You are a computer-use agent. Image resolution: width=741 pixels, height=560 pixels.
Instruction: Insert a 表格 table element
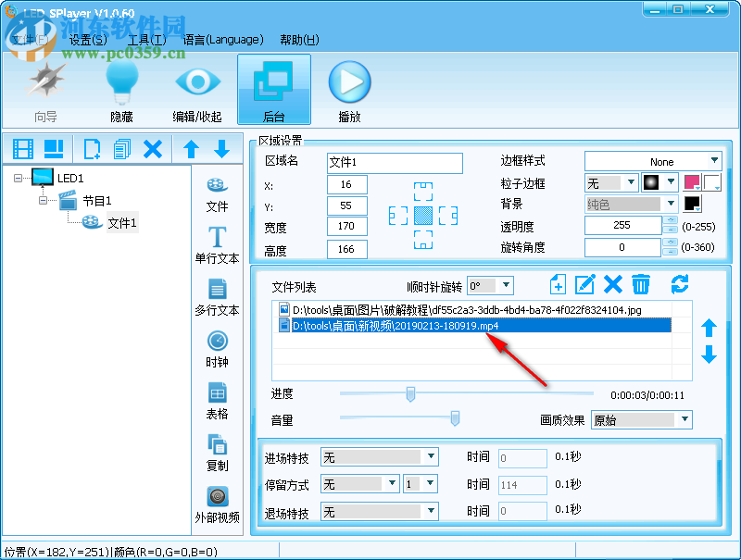point(217,400)
